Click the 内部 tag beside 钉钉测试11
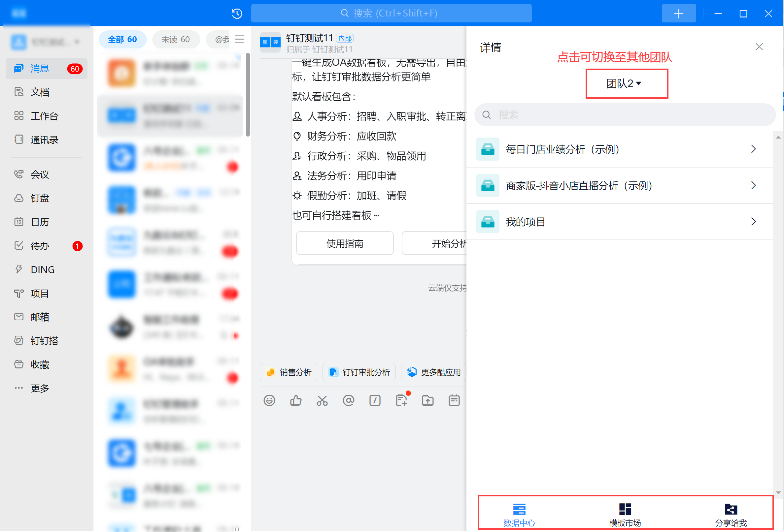This screenshot has height=532, width=784. 345,38
